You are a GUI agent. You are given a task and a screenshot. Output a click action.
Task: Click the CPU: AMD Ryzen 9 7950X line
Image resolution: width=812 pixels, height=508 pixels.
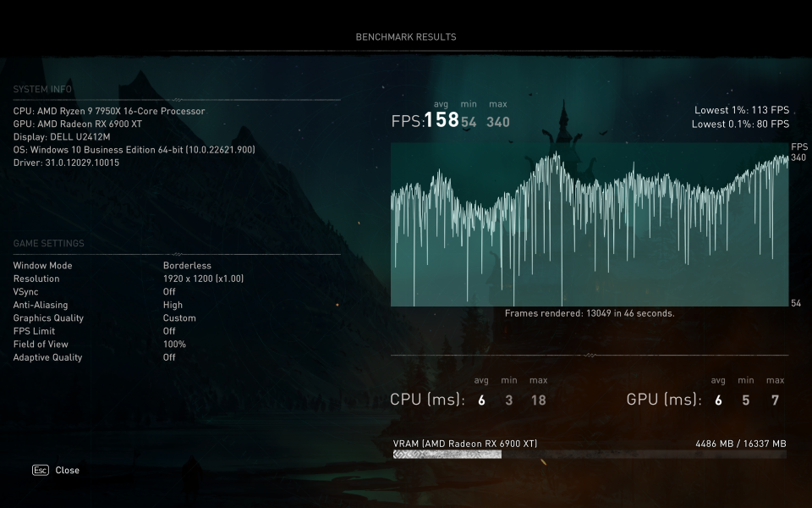point(109,111)
